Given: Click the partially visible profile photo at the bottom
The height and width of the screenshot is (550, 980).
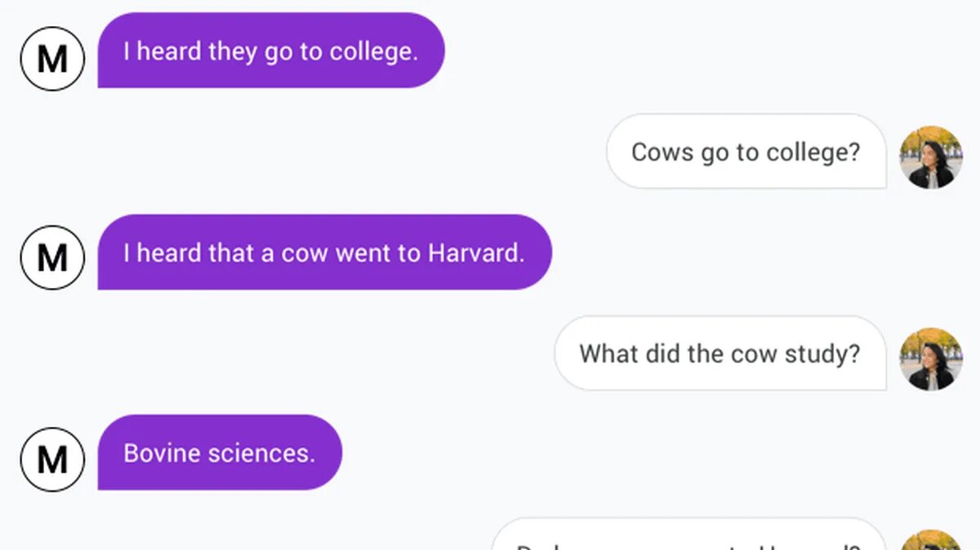Looking at the screenshot, I should coord(931,541).
